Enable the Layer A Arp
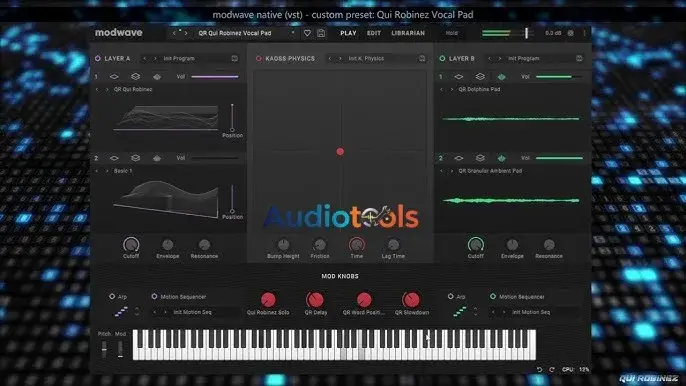686x386 pixels. (x=112, y=296)
